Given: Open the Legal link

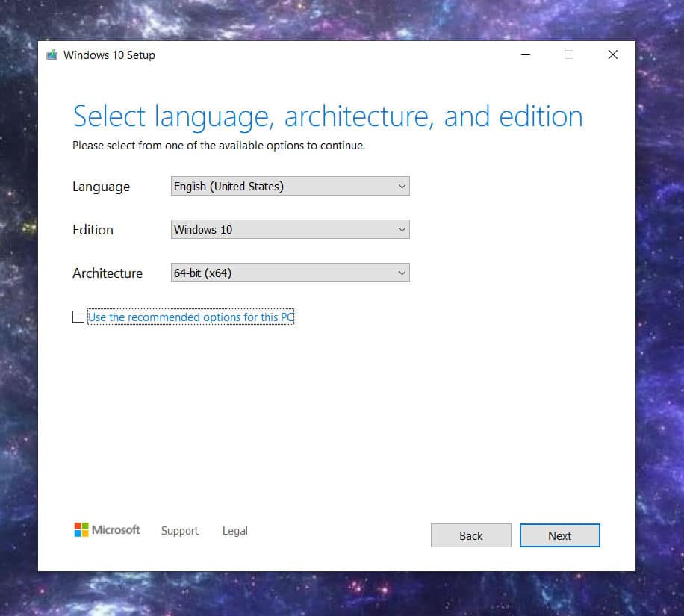Looking at the screenshot, I should pyautogui.click(x=234, y=531).
